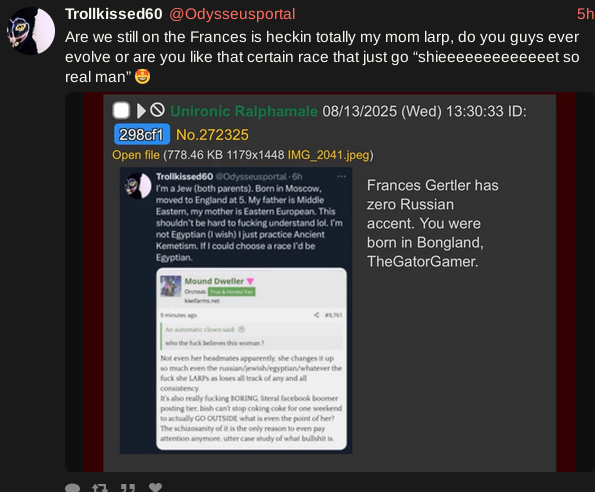The width and height of the screenshot is (595, 492).
Task: Click the quote marks icon under post
Action: point(128,488)
